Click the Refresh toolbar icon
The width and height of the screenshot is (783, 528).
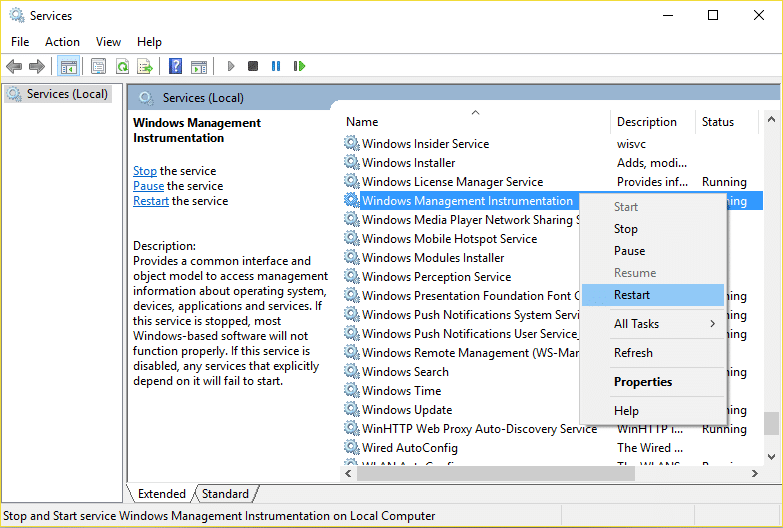tap(122, 66)
